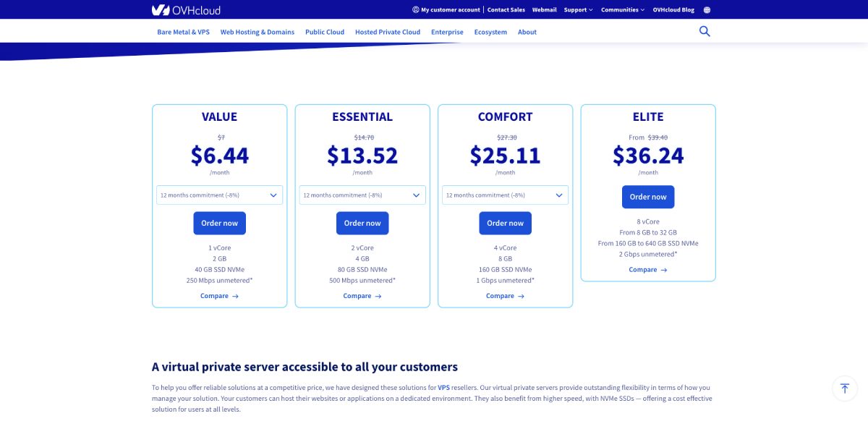This screenshot has width=868, height=437.
Task: Click the back-to-top arrow button
Action: (x=845, y=389)
